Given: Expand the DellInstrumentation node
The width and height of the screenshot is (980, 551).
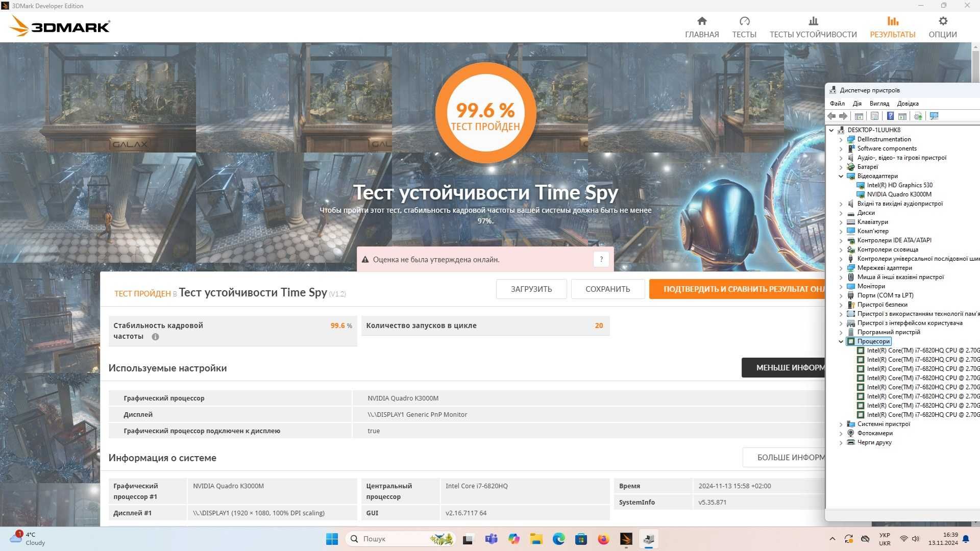Looking at the screenshot, I should [x=841, y=139].
